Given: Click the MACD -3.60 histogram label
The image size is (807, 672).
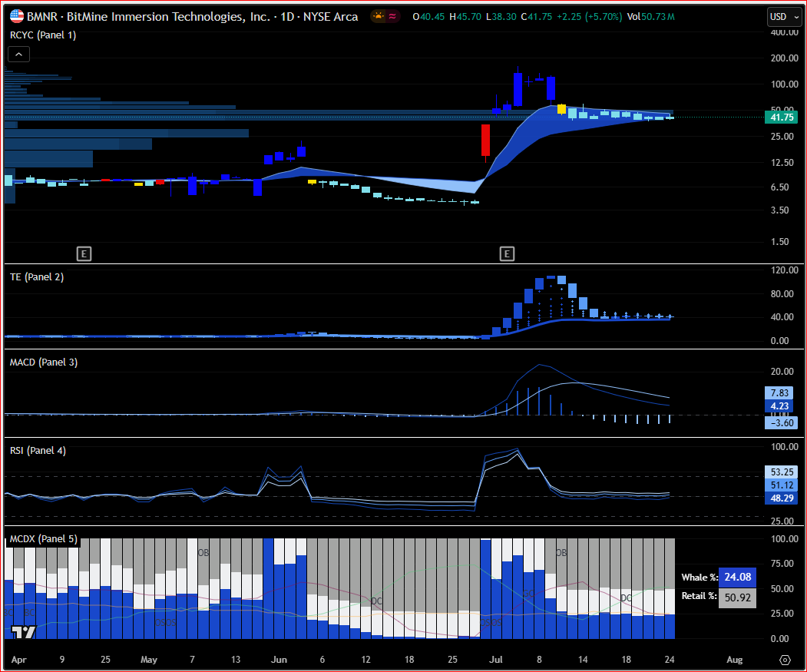Looking at the screenshot, I should click(x=782, y=422).
